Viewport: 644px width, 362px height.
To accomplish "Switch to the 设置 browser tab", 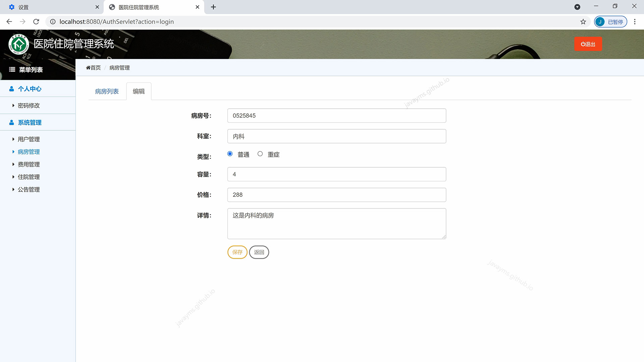I will [50, 7].
